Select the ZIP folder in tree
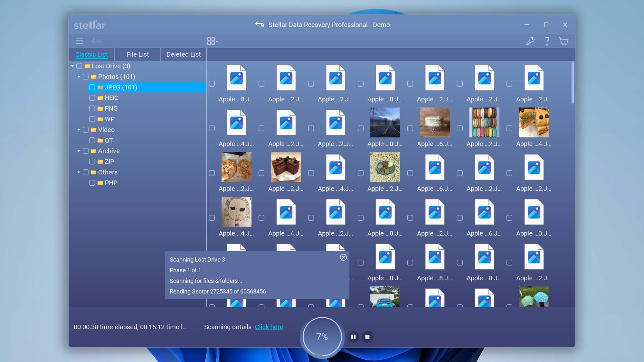This screenshot has width=644, height=362. [109, 162]
